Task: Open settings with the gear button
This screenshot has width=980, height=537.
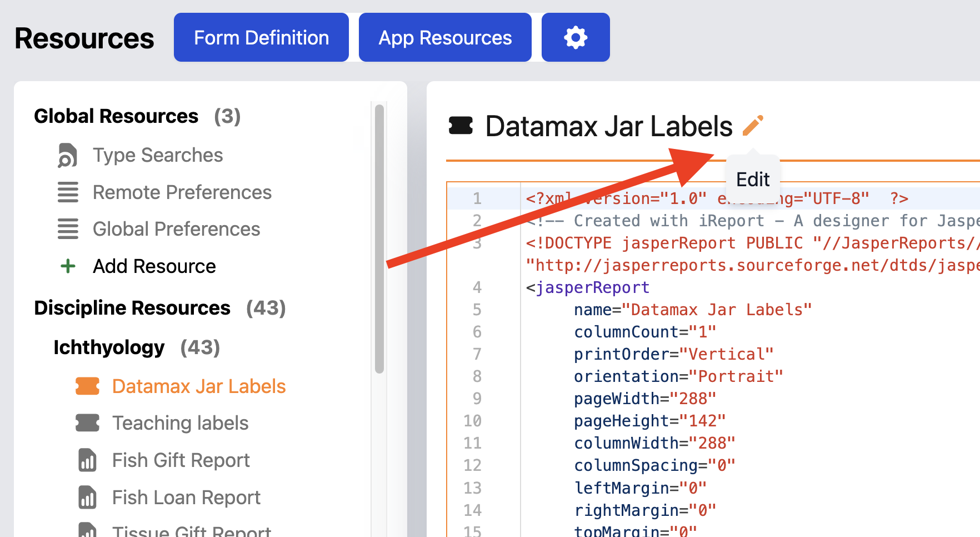Action: (x=575, y=38)
